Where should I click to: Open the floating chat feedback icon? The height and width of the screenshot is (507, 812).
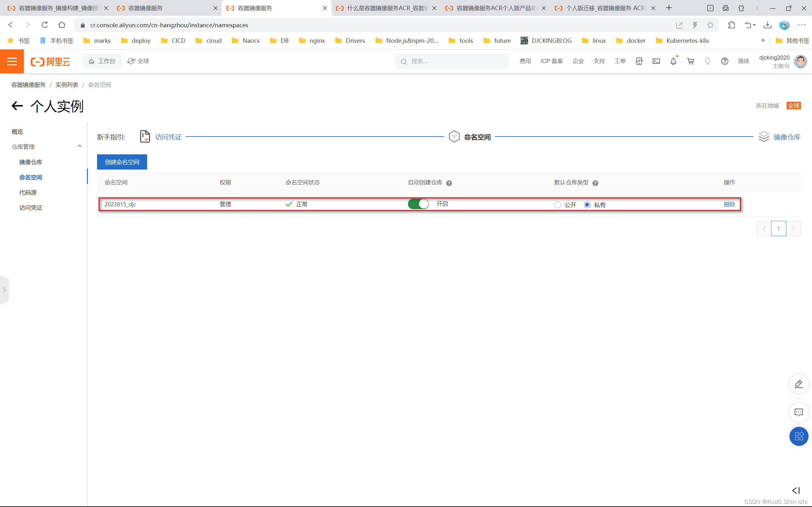pos(799,412)
